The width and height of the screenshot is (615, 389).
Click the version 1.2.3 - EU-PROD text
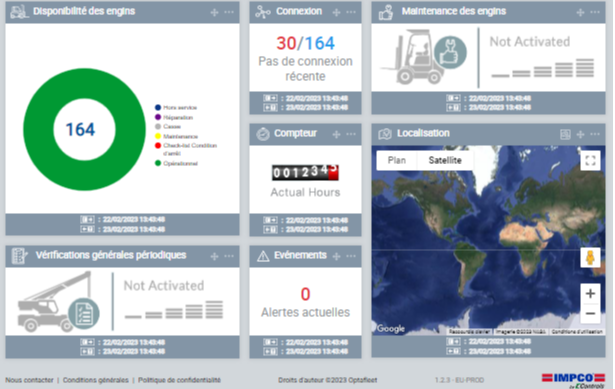[x=459, y=380]
